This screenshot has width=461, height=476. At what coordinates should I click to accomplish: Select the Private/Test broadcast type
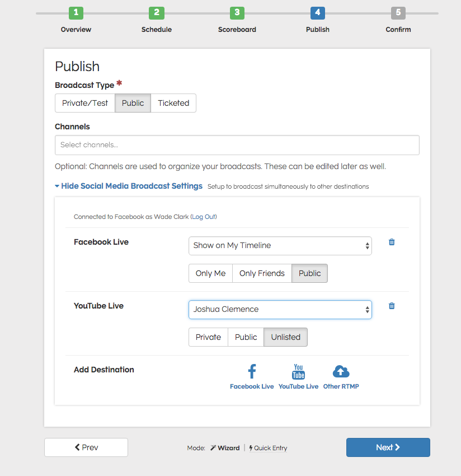point(85,103)
